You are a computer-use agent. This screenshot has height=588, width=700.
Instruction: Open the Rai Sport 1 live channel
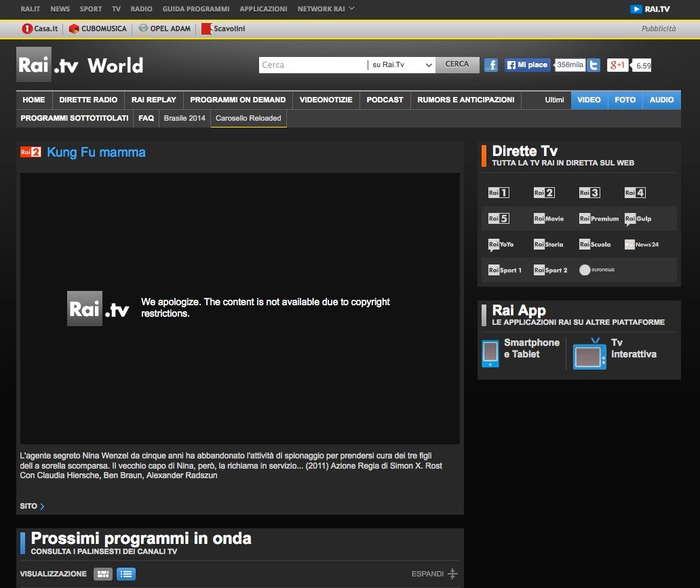coord(505,270)
